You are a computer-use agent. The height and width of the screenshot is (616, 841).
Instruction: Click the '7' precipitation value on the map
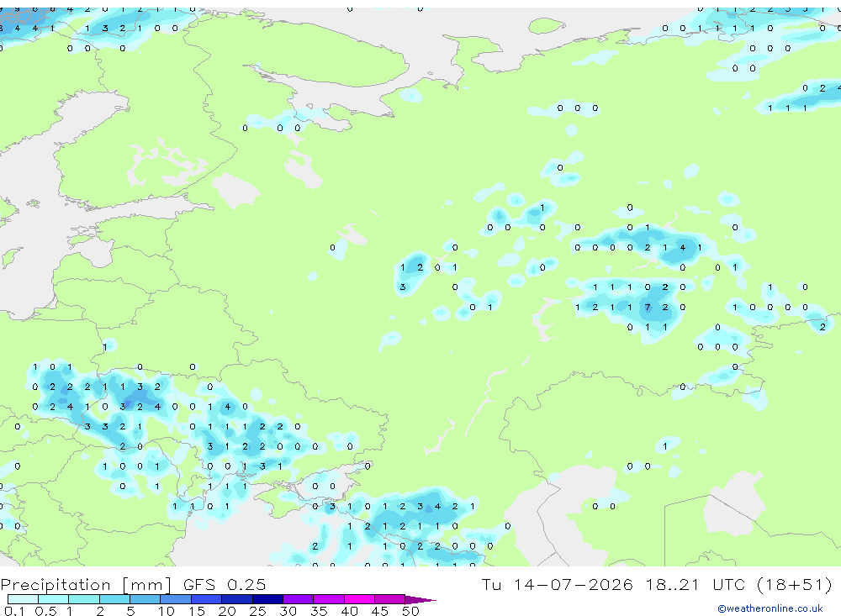(648, 308)
